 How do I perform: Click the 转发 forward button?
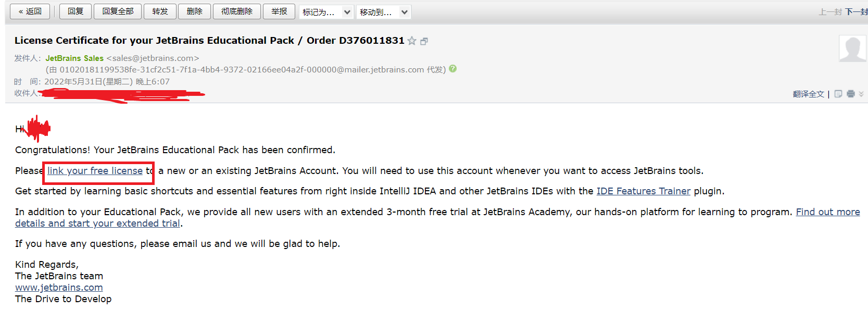click(160, 11)
